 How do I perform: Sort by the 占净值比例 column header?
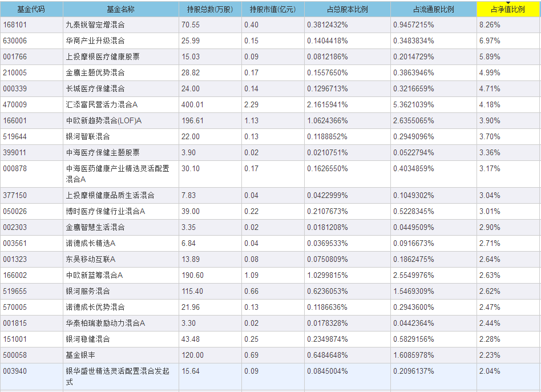(508, 10)
